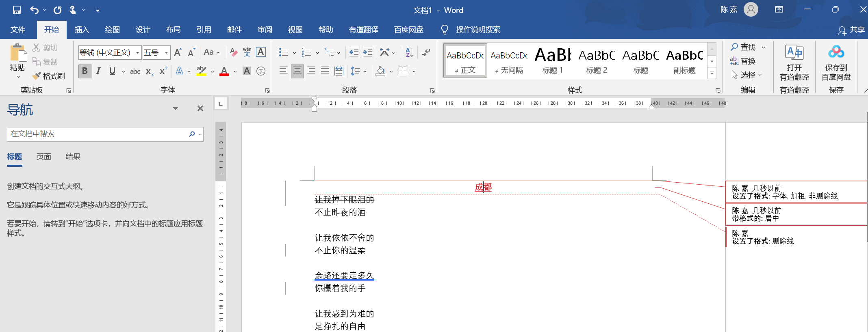Toggle underline formatting
Viewport: 868px width, 332px height.
112,71
